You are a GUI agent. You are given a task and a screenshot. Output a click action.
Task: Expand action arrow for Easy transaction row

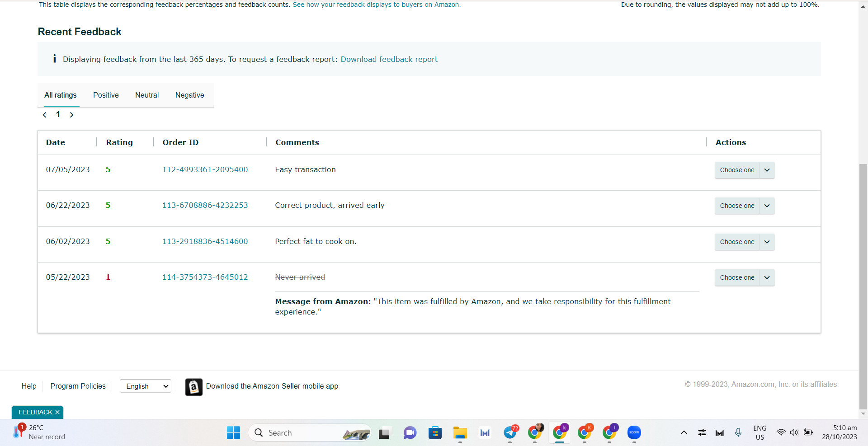coord(767,170)
